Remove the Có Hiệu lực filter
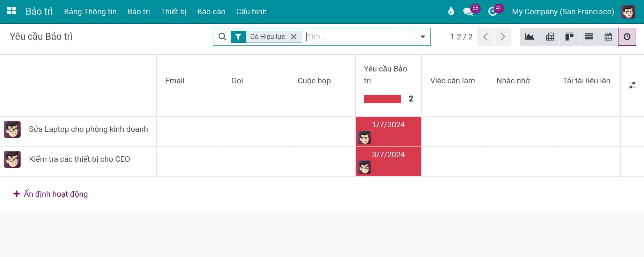644x257 pixels. click(x=294, y=37)
